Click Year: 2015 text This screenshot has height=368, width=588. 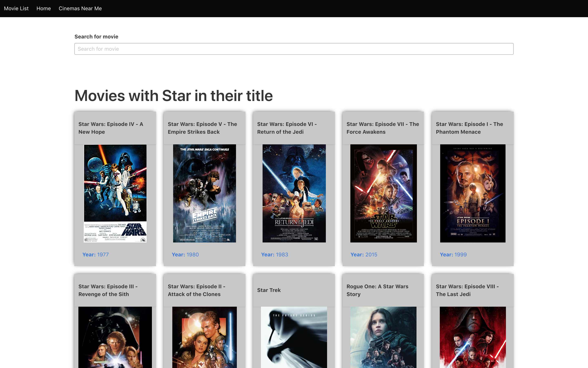[x=364, y=255]
